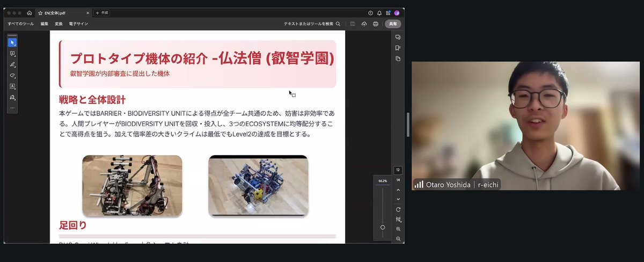Click the 戦略と全体設計 heading
Screen dimensions: 644x262
92,99
